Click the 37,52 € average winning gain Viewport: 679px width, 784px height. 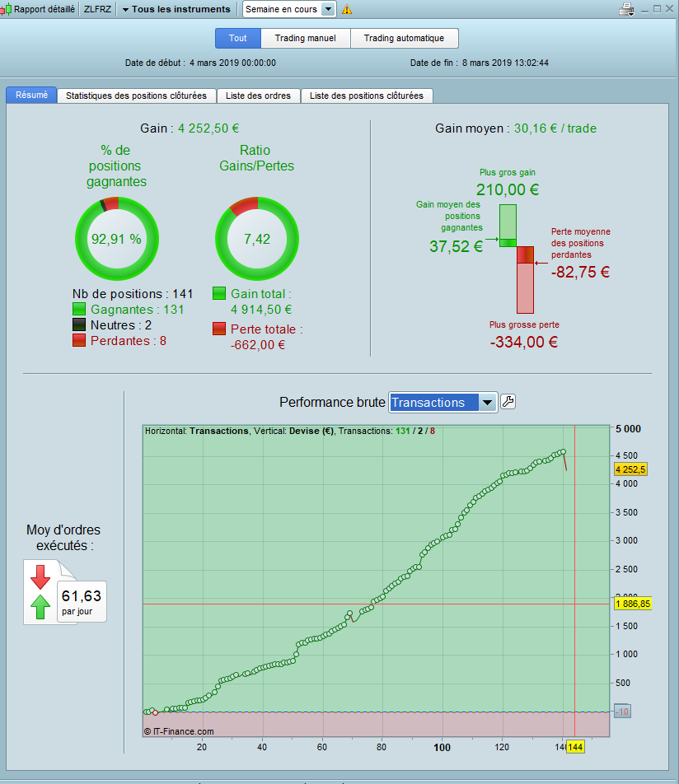click(456, 246)
